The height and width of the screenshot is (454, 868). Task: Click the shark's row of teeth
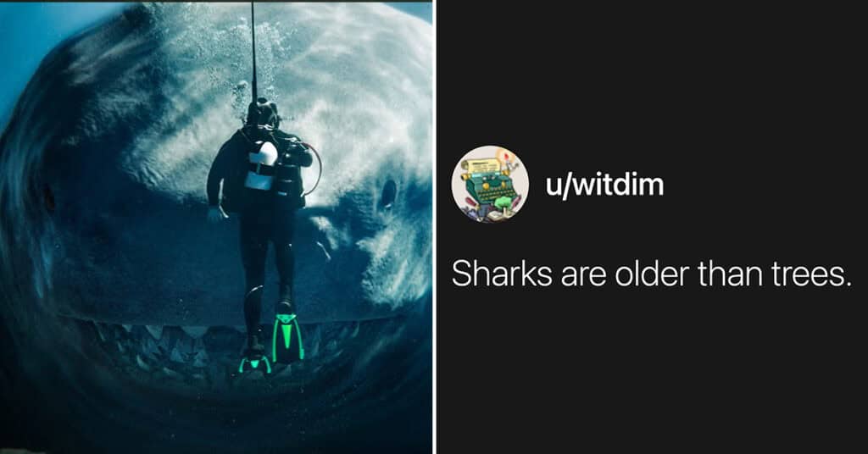coord(216,348)
